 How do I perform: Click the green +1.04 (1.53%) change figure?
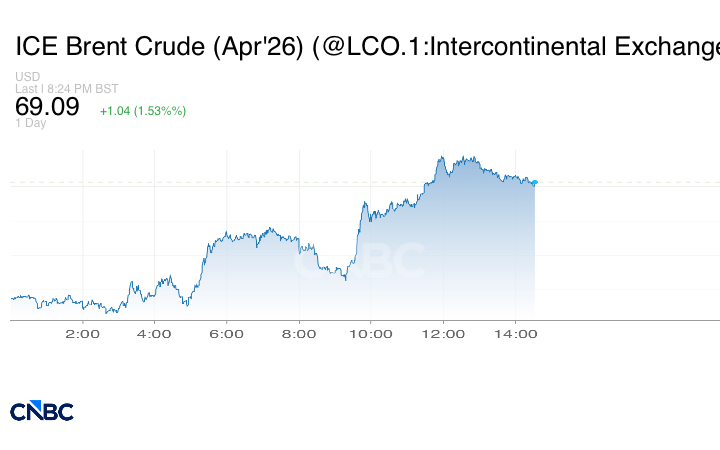tap(143, 111)
